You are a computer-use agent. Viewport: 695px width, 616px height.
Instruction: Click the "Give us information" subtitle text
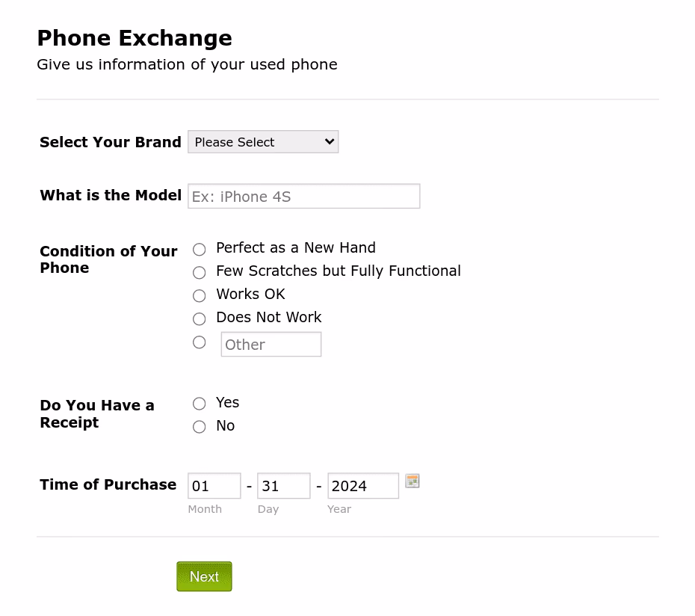[186, 64]
